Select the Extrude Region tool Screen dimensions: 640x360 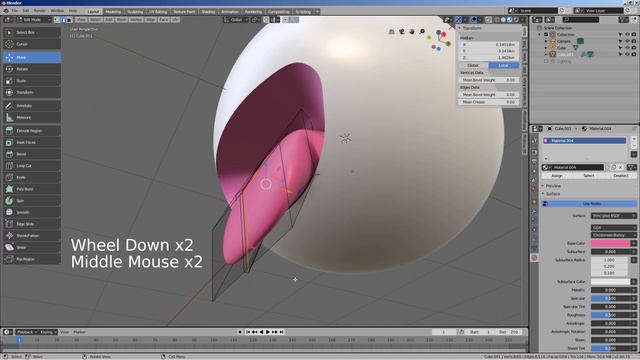32,131
